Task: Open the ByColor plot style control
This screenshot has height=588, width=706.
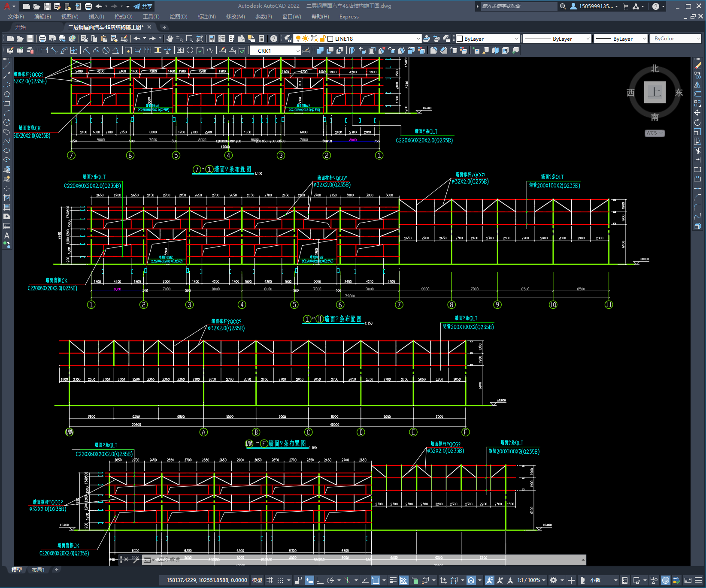Action: pos(676,39)
